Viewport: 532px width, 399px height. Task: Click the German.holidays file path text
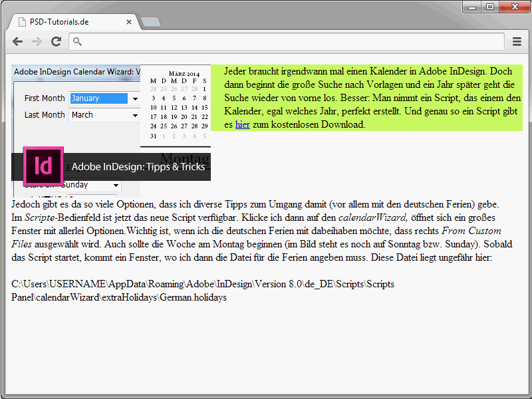203,291
